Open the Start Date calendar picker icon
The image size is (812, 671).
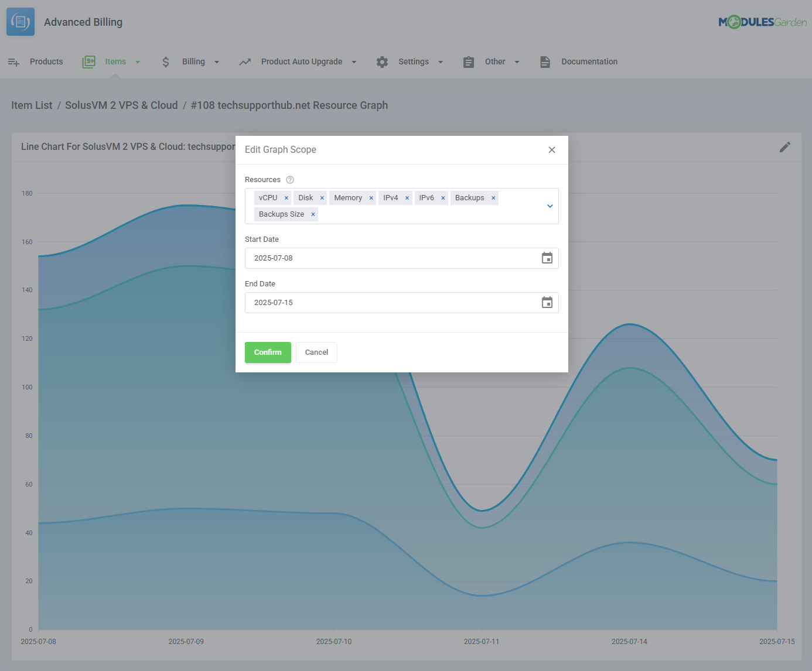pyautogui.click(x=547, y=258)
